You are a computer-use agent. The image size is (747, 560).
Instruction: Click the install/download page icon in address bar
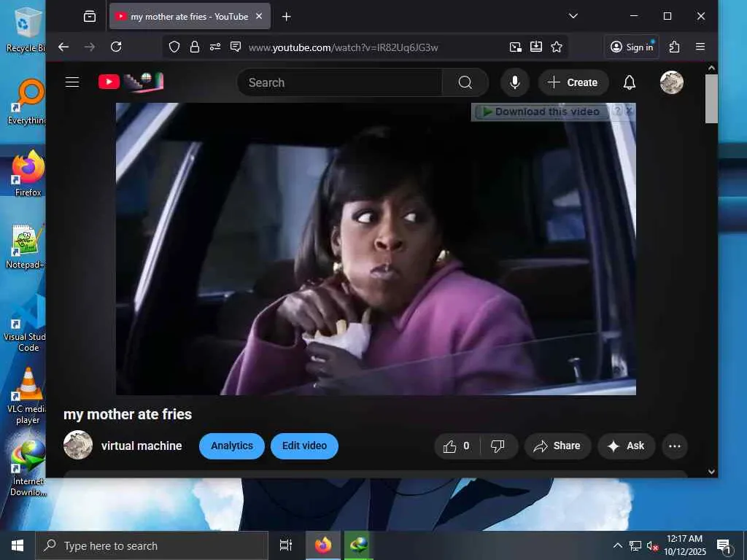(x=536, y=47)
